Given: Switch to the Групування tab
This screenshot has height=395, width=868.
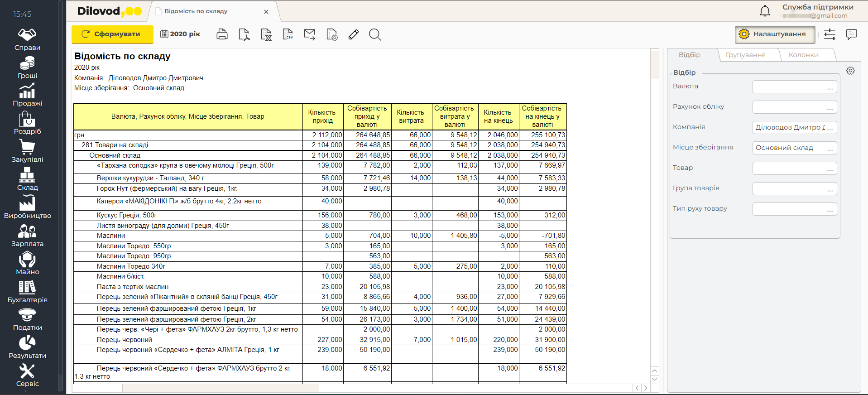Looking at the screenshot, I should point(745,55).
